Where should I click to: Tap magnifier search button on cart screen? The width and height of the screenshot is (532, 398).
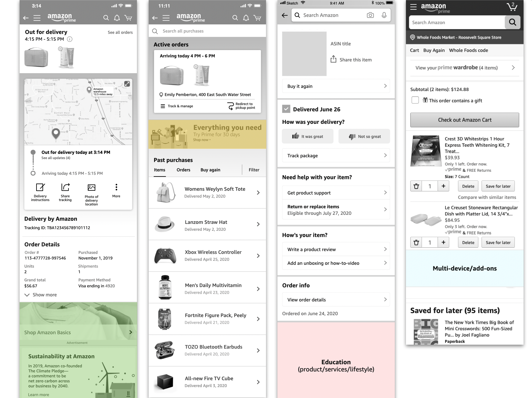point(512,22)
